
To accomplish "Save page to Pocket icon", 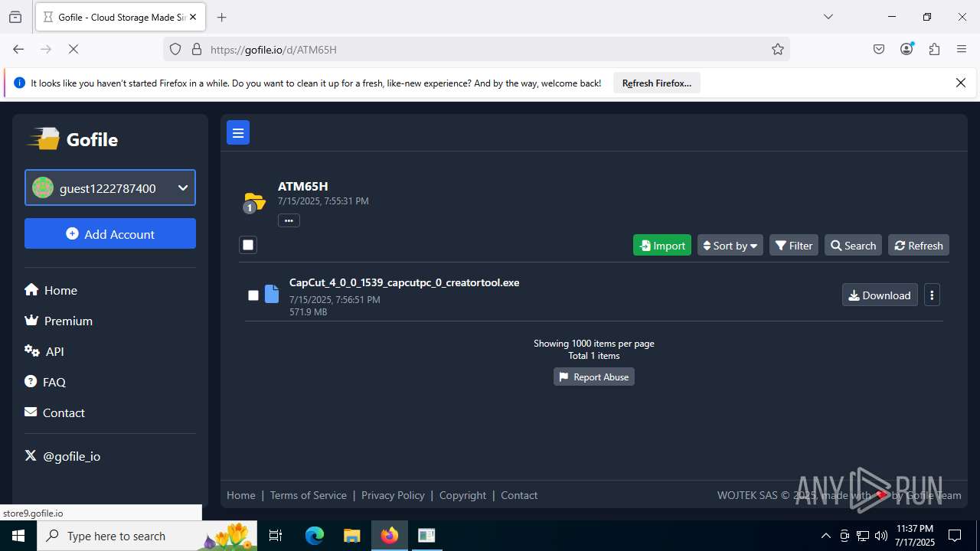I will 879,49.
